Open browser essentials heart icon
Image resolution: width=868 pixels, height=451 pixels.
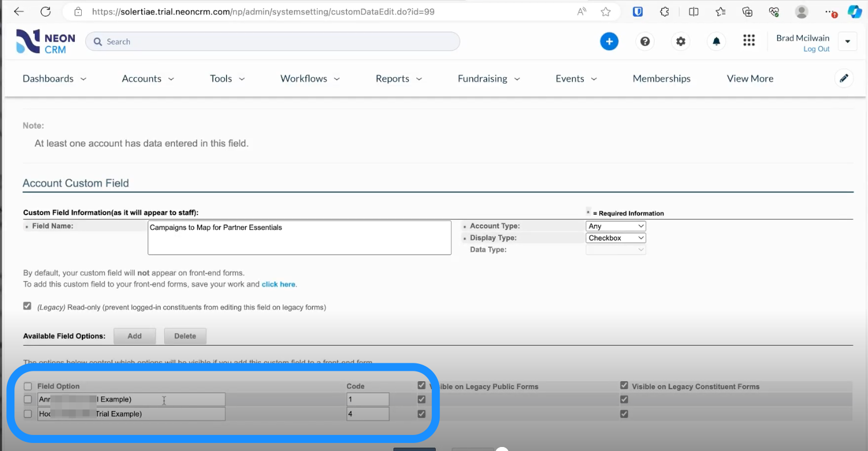[774, 11]
